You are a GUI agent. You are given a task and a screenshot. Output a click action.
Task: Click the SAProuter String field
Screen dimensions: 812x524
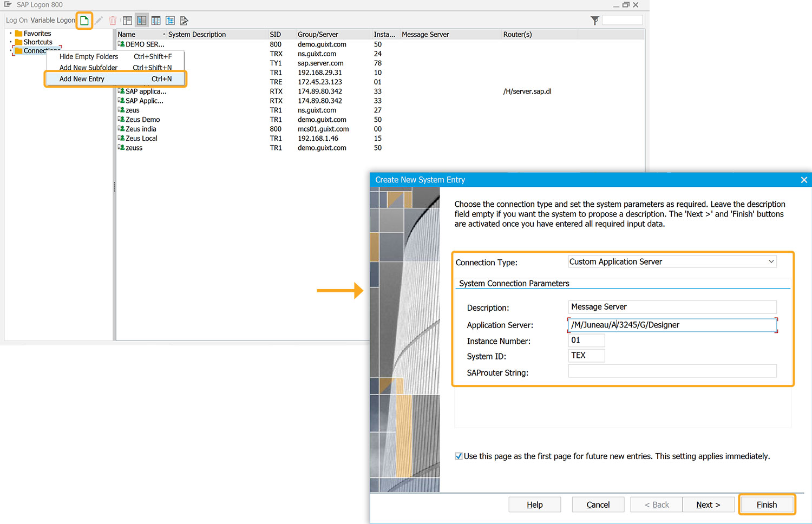pyautogui.click(x=672, y=371)
